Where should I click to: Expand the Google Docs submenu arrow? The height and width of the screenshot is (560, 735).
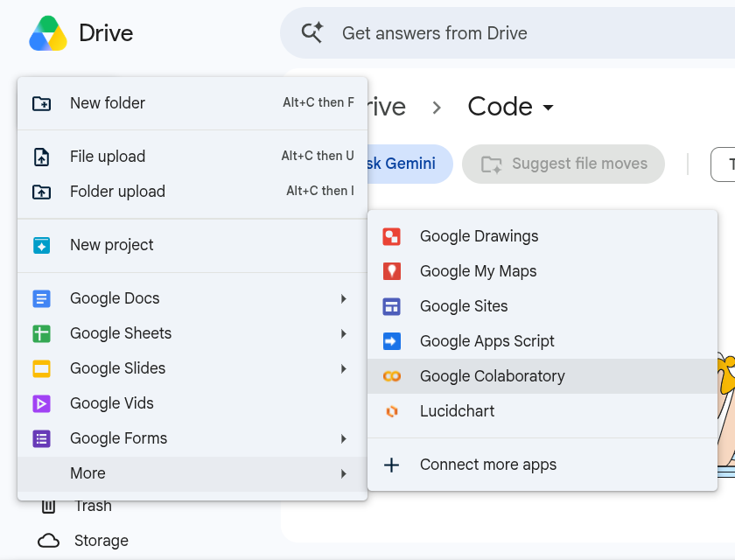(344, 298)
